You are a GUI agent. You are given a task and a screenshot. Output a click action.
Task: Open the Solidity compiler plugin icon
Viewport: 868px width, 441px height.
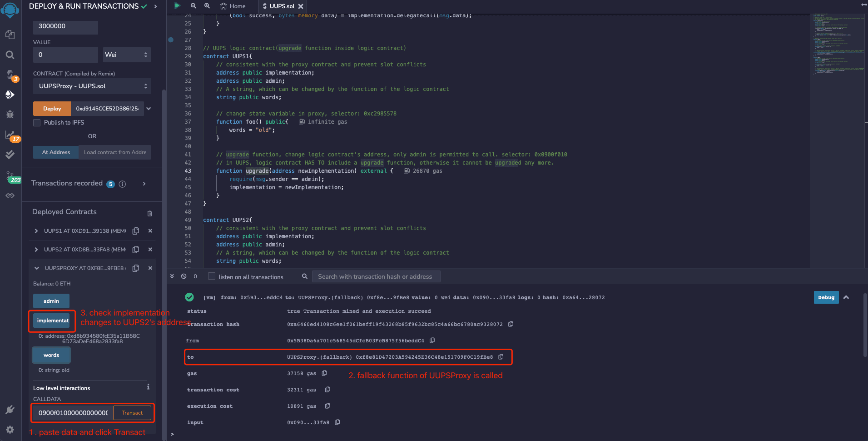[10, 75]
